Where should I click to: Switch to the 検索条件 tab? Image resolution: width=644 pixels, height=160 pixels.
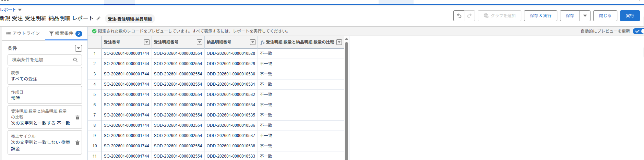coord(66,33)
